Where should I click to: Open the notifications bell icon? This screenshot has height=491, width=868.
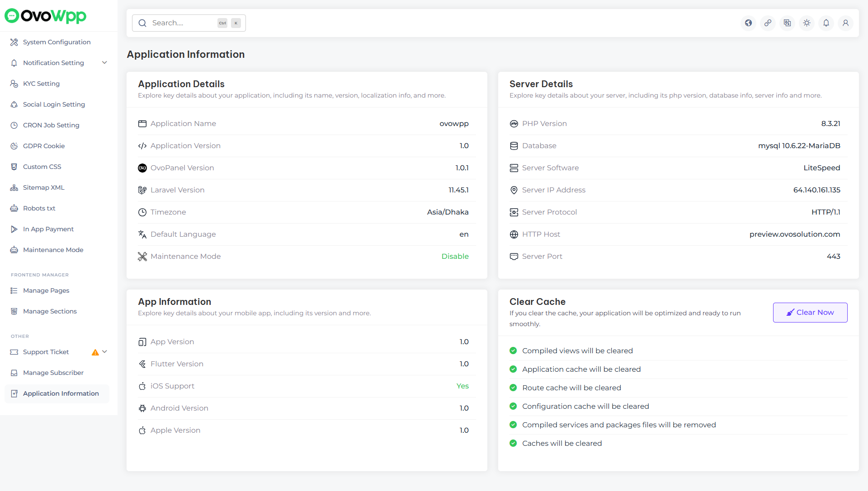click(x=826, y=23)
